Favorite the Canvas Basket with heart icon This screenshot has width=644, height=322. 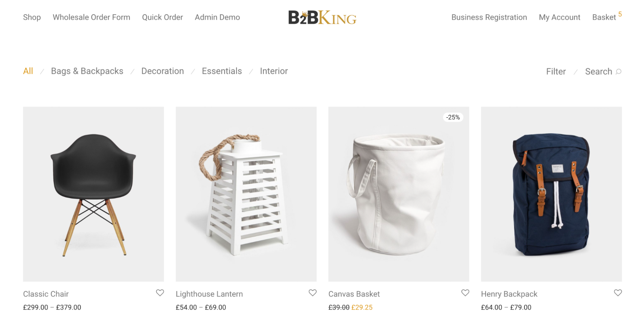(465, 293)
